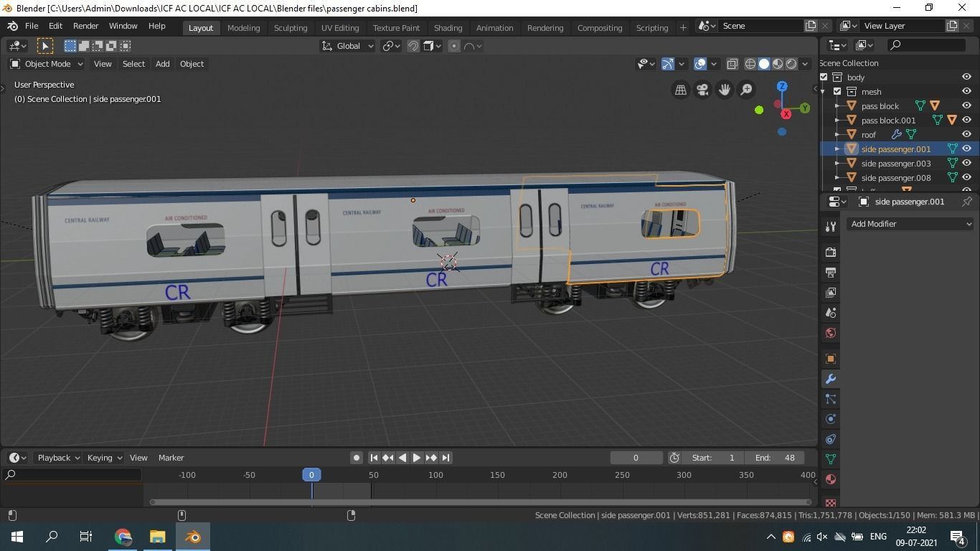Toggle snapping magnet in viewport header
The image size is (980, 551).
click(413, 46)
